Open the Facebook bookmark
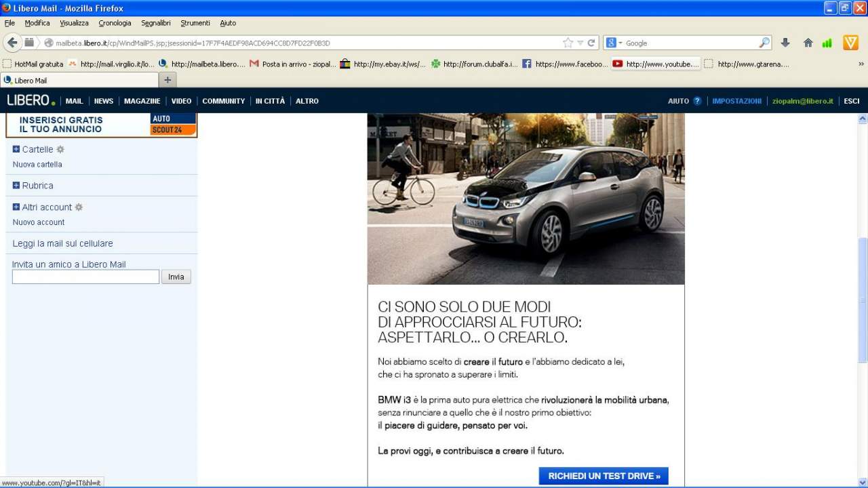 565,64
